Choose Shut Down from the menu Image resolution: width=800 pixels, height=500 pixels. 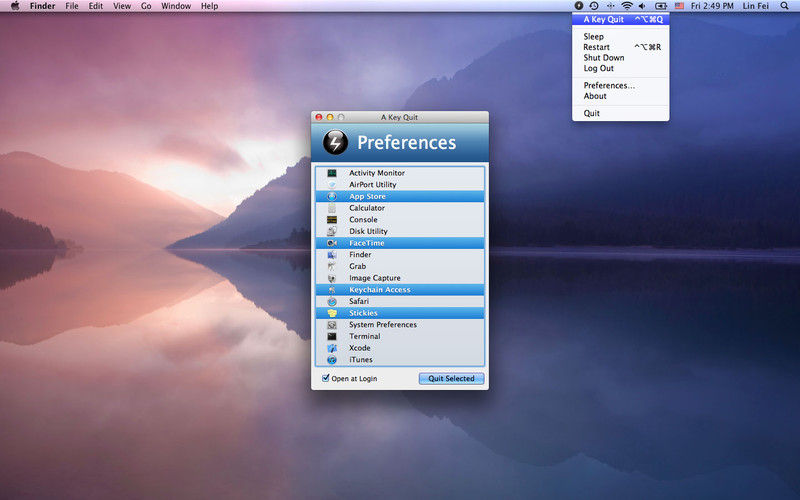620,58
